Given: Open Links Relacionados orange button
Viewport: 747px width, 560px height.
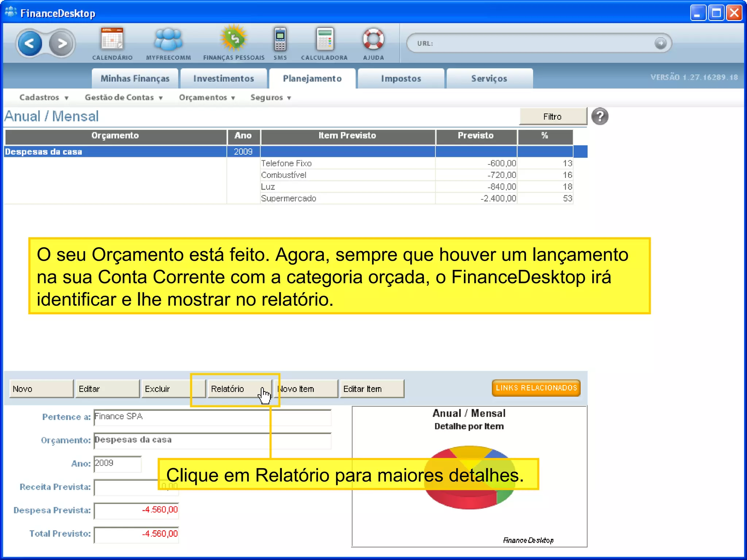Looking at the screenshot, I should [x=536, y=388].
